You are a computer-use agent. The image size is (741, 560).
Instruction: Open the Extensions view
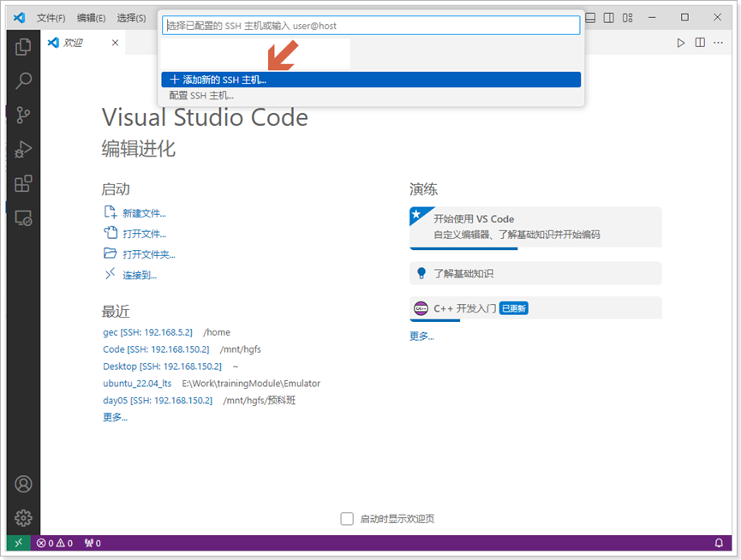coord(23,184)
